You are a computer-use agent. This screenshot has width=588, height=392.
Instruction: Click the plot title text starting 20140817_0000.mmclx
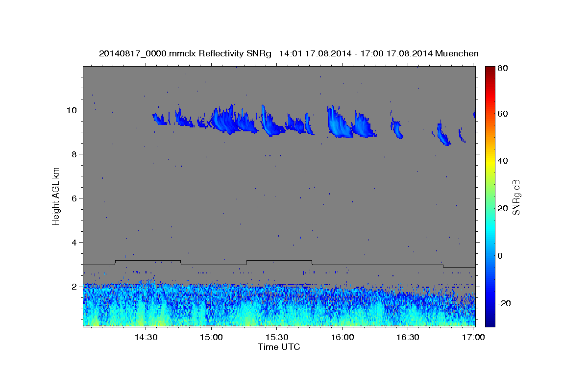click(289, 53)
